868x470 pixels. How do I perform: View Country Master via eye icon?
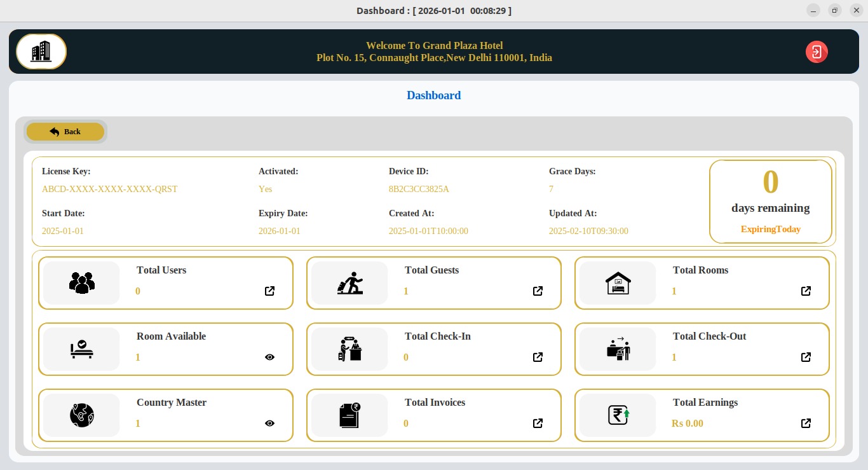[269, 424]
